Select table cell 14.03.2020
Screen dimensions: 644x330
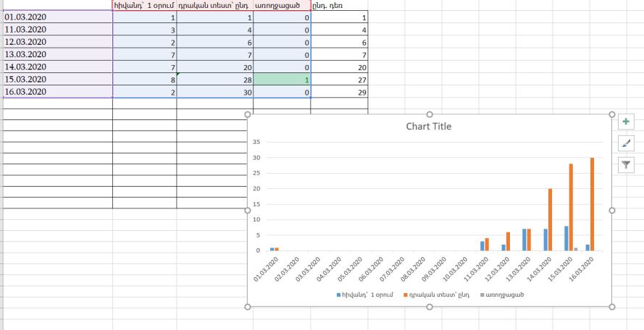57,67
